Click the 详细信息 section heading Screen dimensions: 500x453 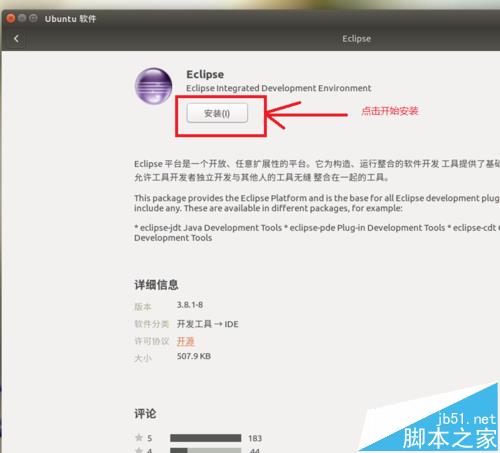click(156, 285)
